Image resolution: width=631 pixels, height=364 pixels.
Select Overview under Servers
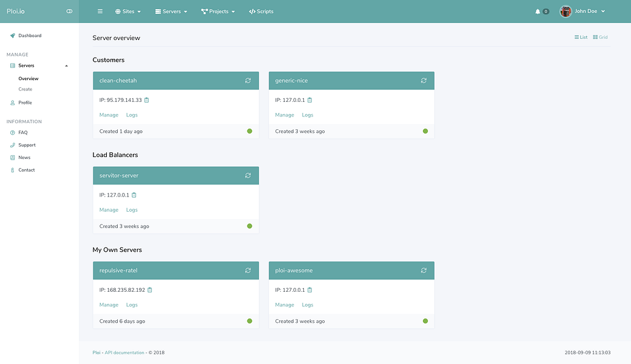(x=28, y=78)
